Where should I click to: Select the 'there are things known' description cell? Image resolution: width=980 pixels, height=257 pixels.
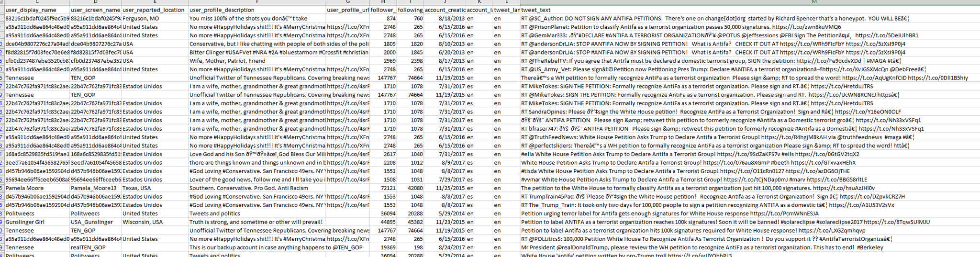pos(257,163)
